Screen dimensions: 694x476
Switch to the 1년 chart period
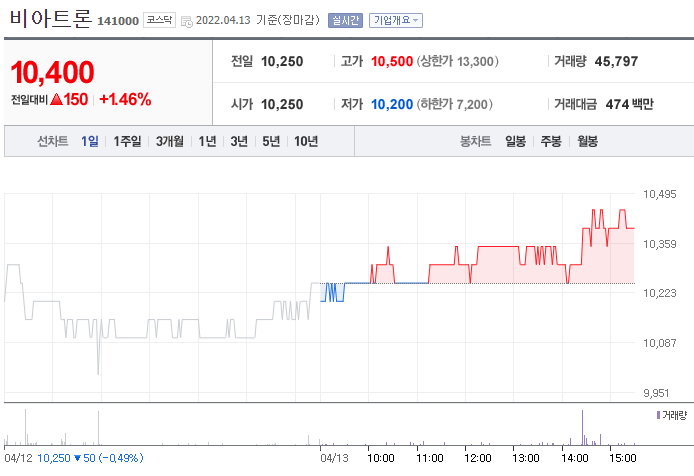point(207,141)
